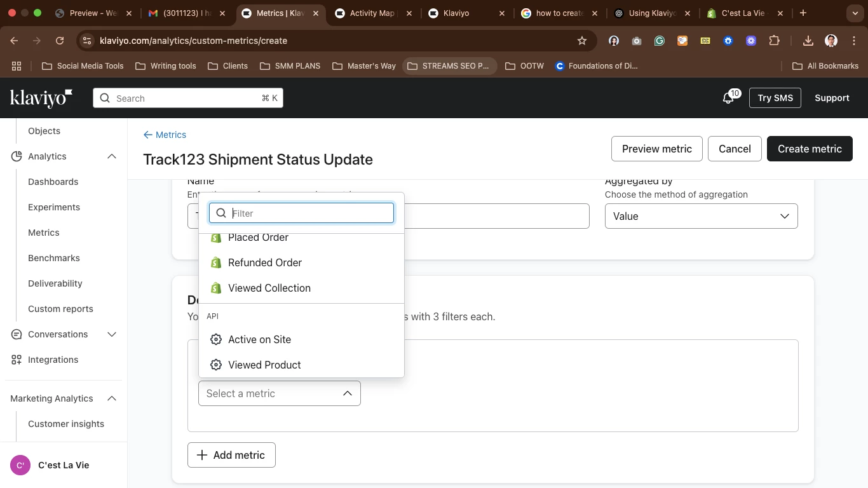This screenshot has width=868, height=488.
Task: Click the Try SMS button
Action: pyautogui.click(x=775, y=98)
